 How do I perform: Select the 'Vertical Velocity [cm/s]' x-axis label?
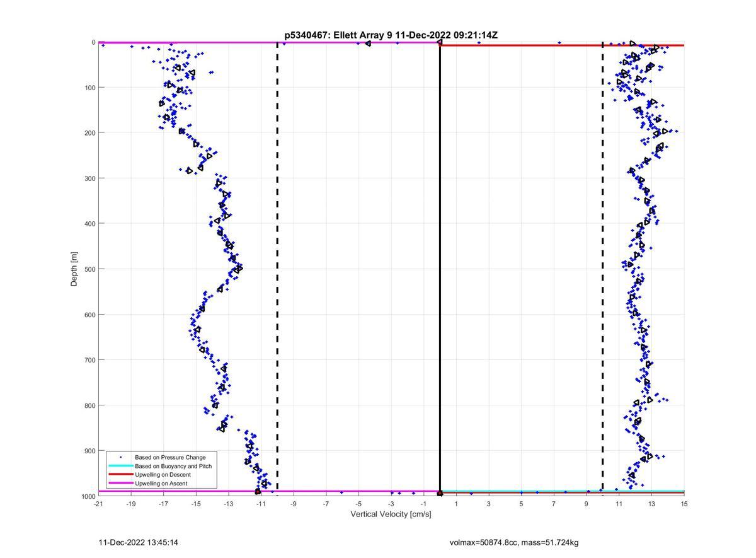click(x=391, y=514)
